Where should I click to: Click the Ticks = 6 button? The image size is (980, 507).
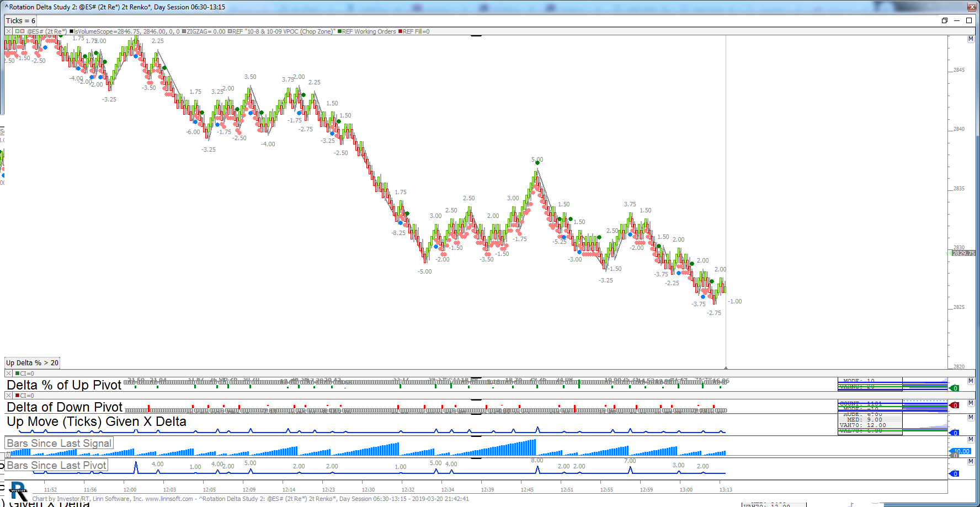20,20
